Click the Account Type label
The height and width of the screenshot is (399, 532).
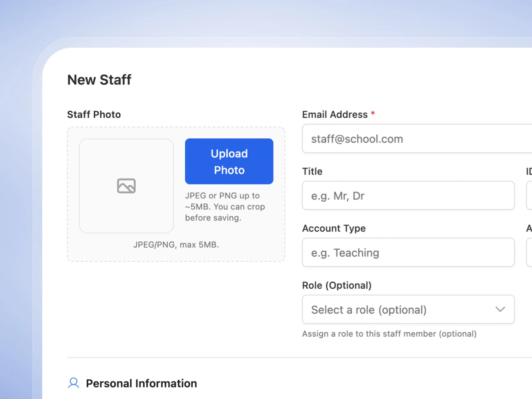click(x=334, y=228)
